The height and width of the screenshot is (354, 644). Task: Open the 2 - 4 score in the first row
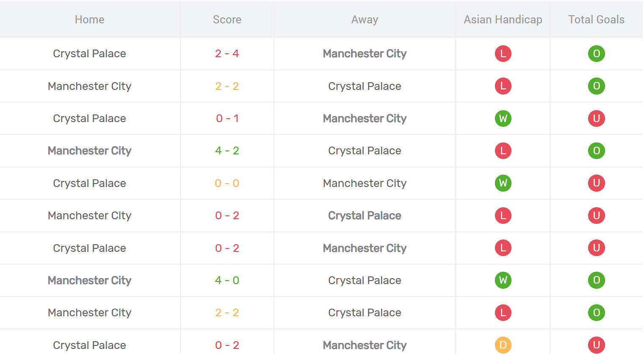coord(227,54)
